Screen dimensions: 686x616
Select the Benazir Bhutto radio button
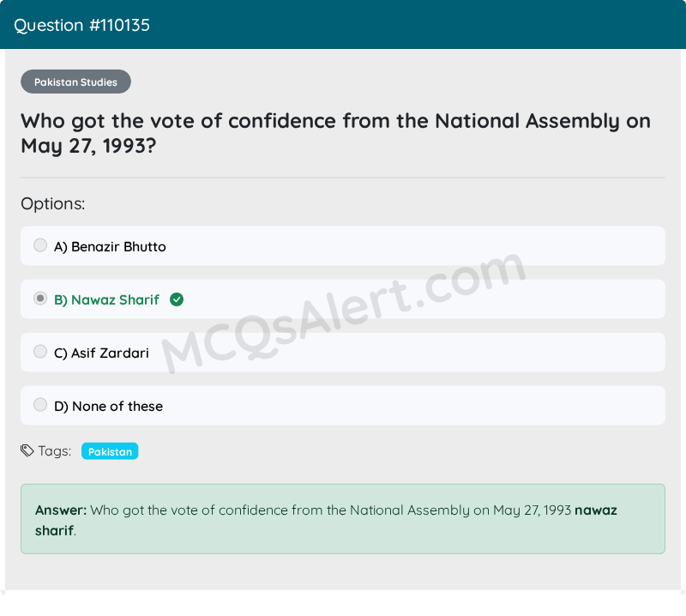(x=40, y=245)
